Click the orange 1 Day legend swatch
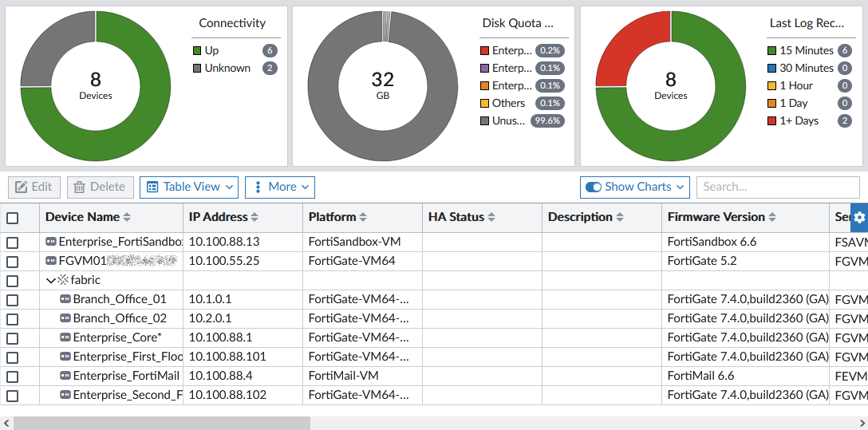The width and height of the screenshot is (868, 430). pyautogui.click(x=771, y=104)
